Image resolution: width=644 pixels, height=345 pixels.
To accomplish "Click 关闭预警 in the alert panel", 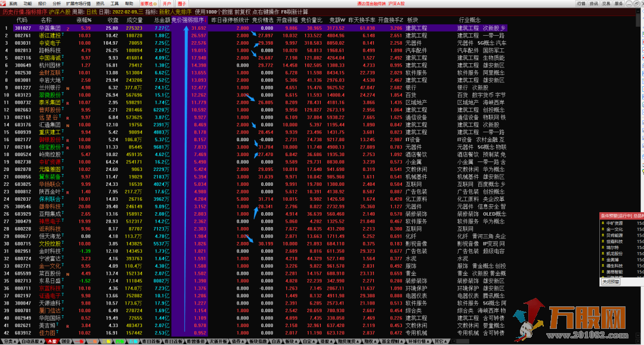I will point(611,282).
